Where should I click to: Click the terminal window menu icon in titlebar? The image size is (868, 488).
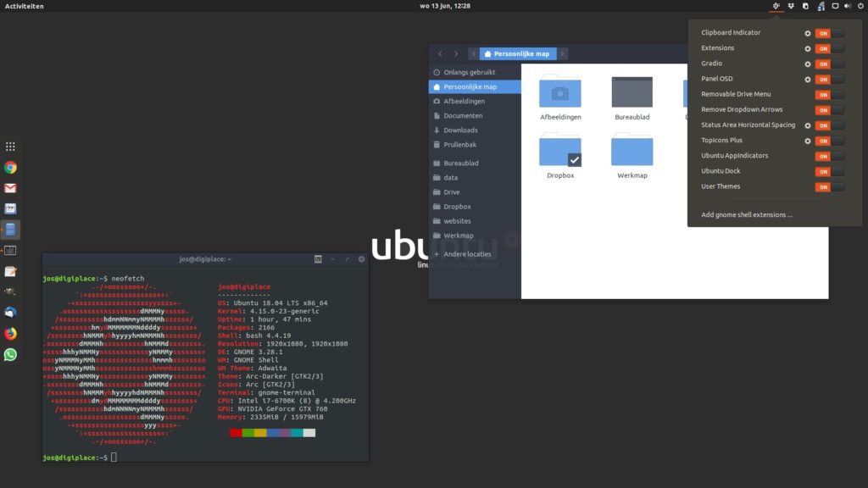[x=318, y=259]
